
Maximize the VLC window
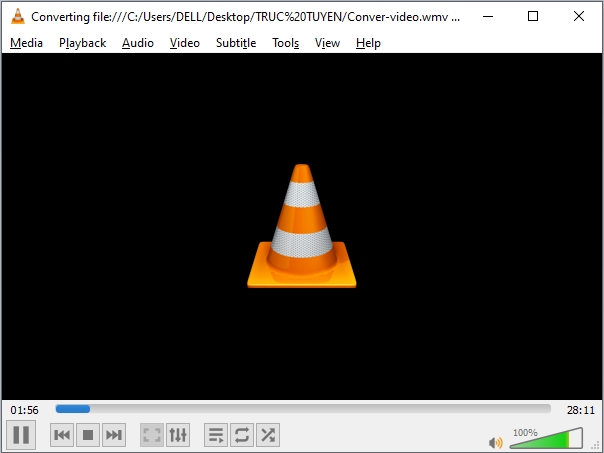click(x=533, y=17)
